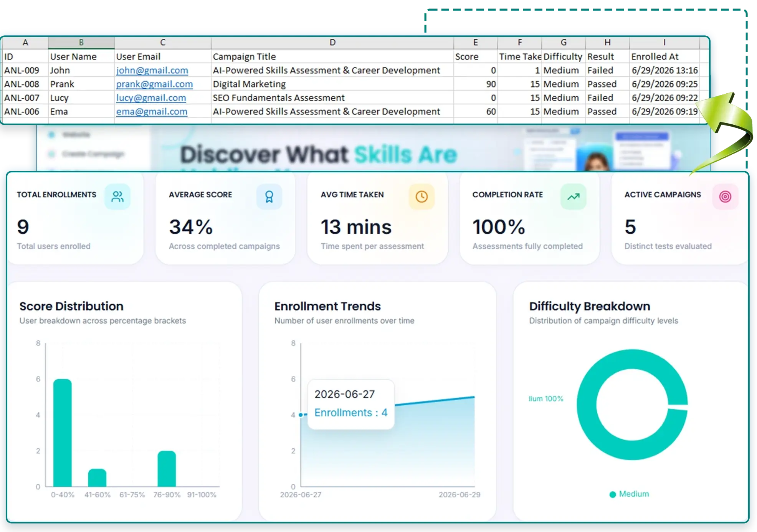Follow the lucy@gmail.com hyperlink
Image resolution: width=757 pixels, height=532 pixels.
coord(151,98)
